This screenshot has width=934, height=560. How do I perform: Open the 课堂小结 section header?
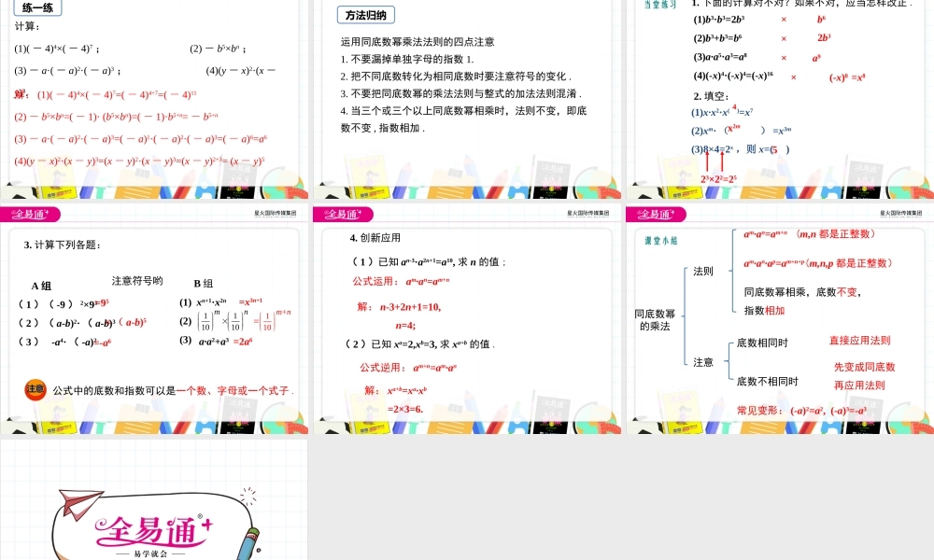[x=661, y=241]
